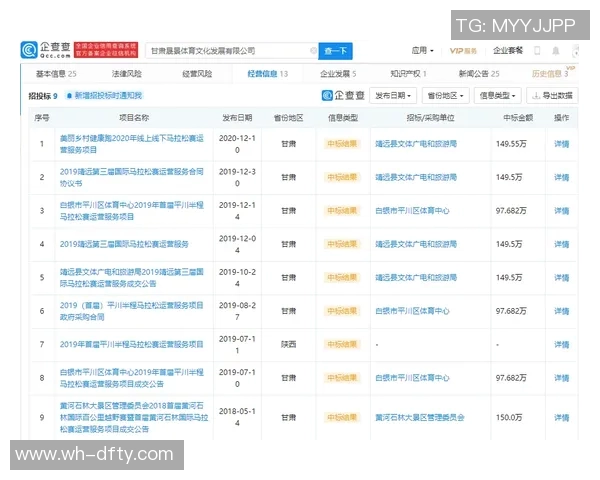Open 白银市平川区体育中心 in row 3
This screenshot has width=600, height=480.
pos(412,211)
